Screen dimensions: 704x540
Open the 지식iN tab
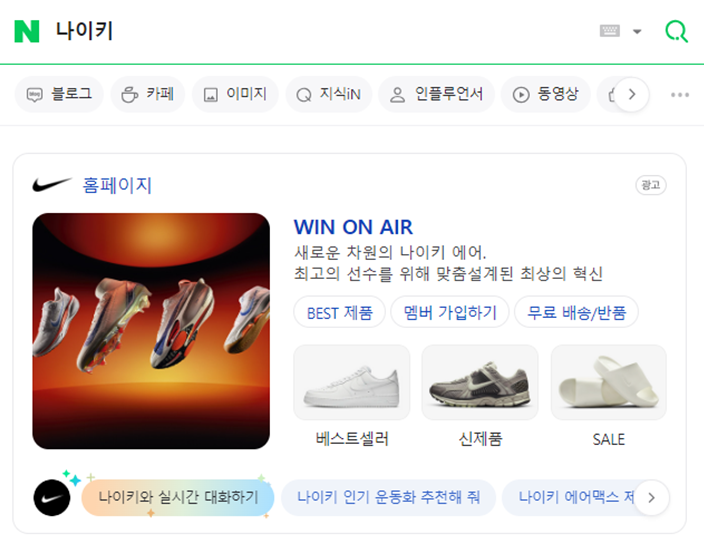click(x=329, y=94)
